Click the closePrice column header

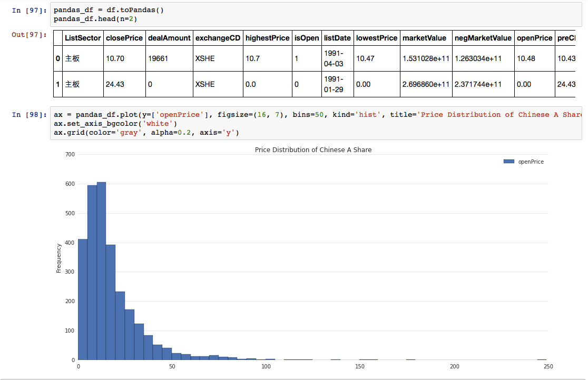[125, 38]
